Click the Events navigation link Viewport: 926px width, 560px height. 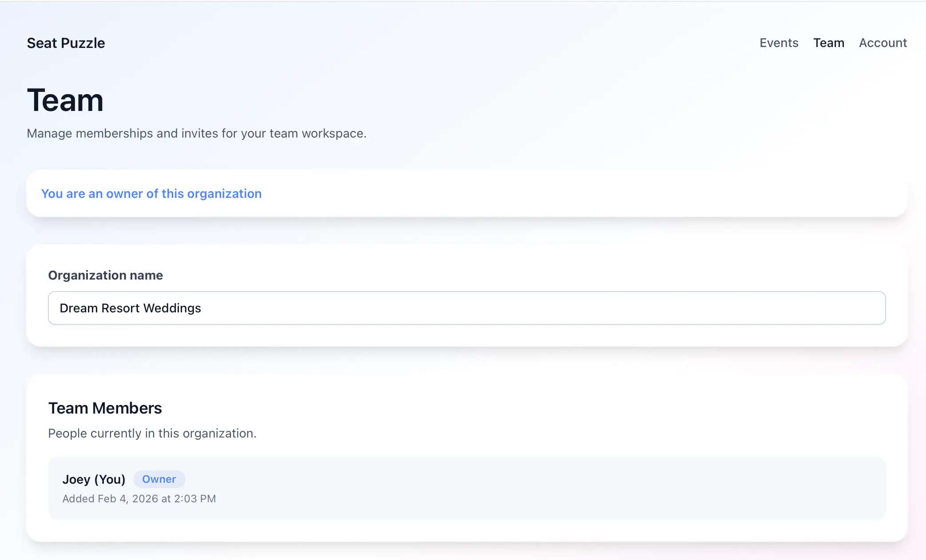click(779, 43)
